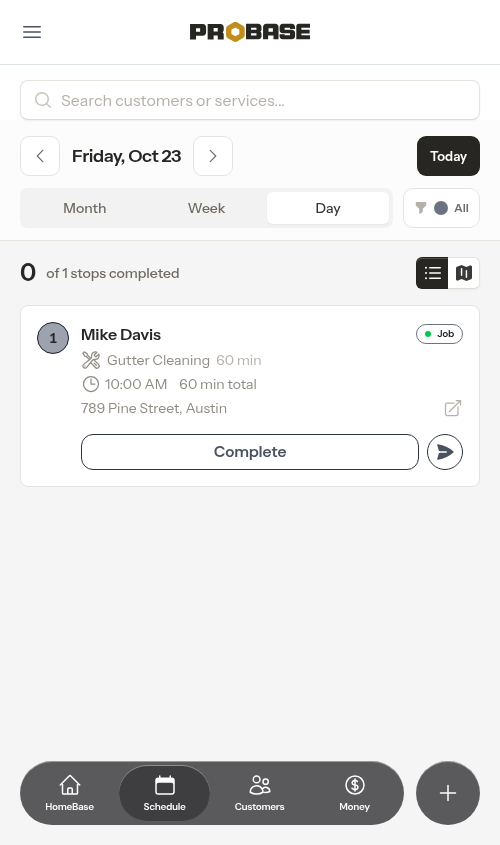Click the search customers or services field
This screenshot has width=500, height=845.
coord(250,100)
